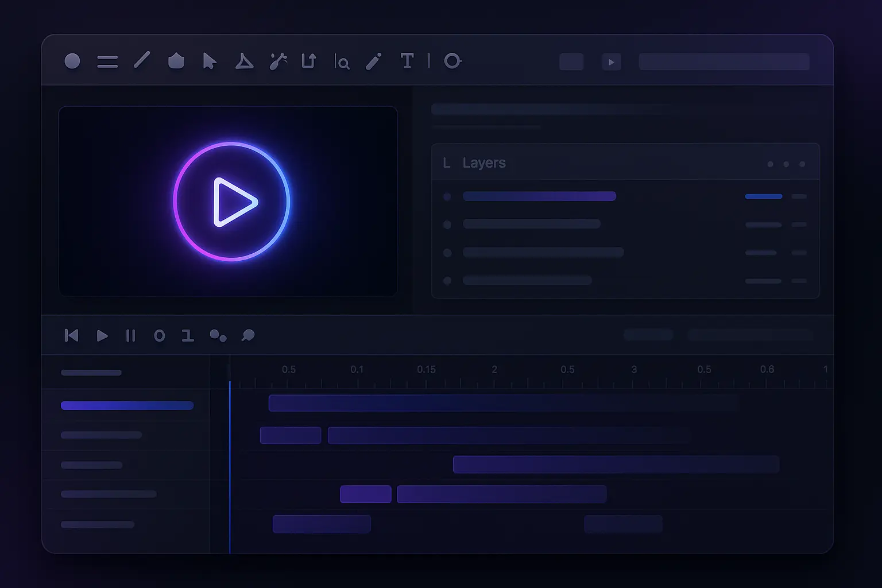Skip to start in timeline transport controls

point(71,335)
